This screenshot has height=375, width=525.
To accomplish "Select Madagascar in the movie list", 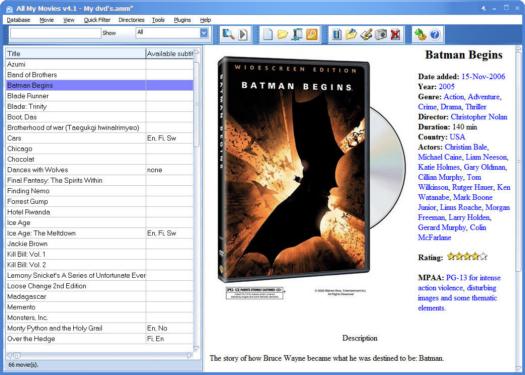I will [99, 297].
